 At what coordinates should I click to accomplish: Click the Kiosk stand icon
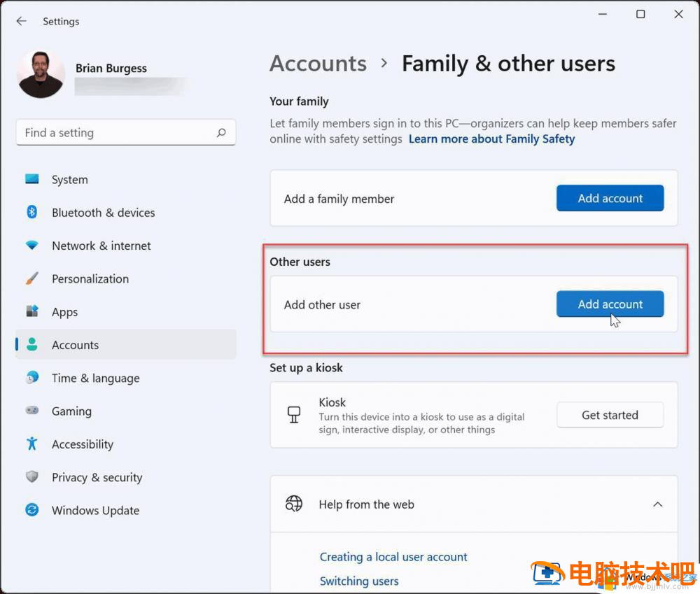pos(294,415)
